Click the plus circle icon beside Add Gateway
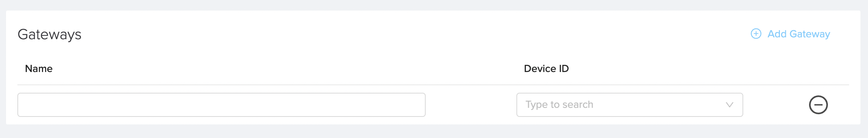Screen dimensions: 868x138 756,34
